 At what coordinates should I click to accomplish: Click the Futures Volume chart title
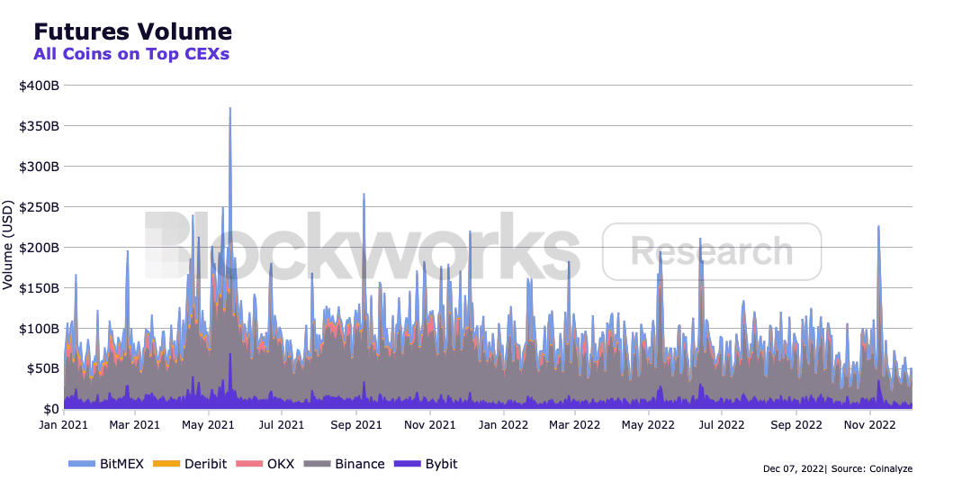click(x=132, y=32)
